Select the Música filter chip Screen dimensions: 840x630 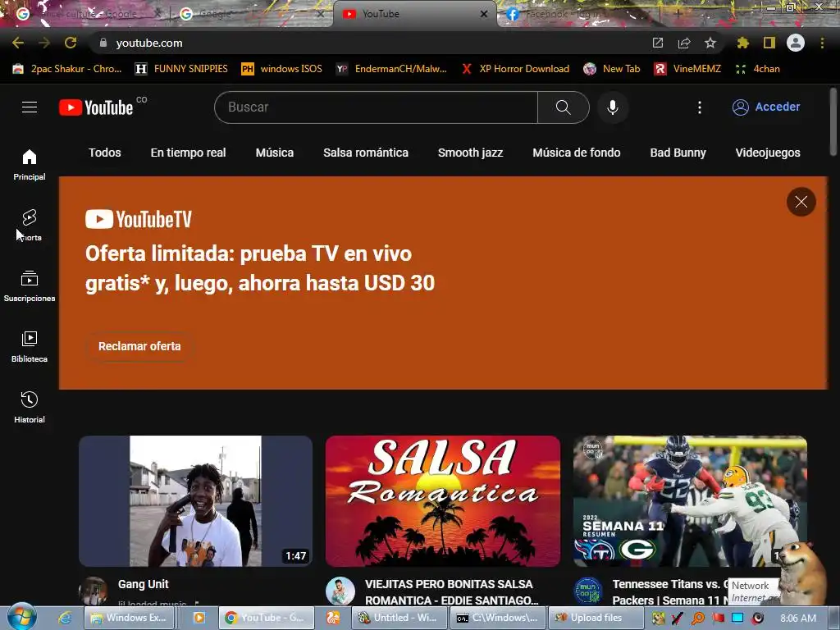click(274, 153)
